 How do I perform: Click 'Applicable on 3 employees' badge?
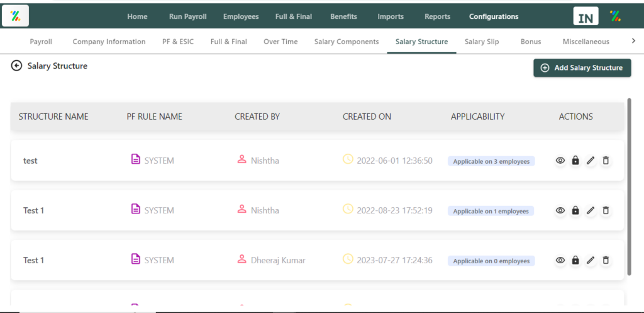pyautogui.click(x=491, y=161)
